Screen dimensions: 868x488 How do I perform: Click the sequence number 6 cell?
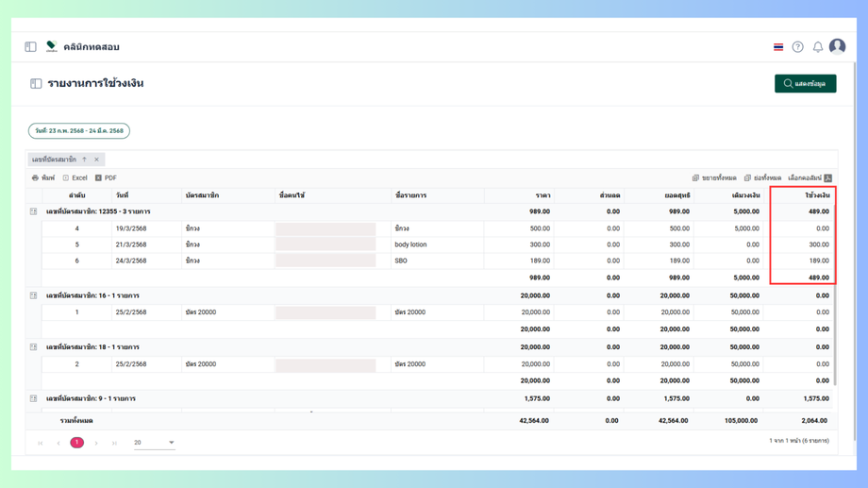tap(77, 261)
